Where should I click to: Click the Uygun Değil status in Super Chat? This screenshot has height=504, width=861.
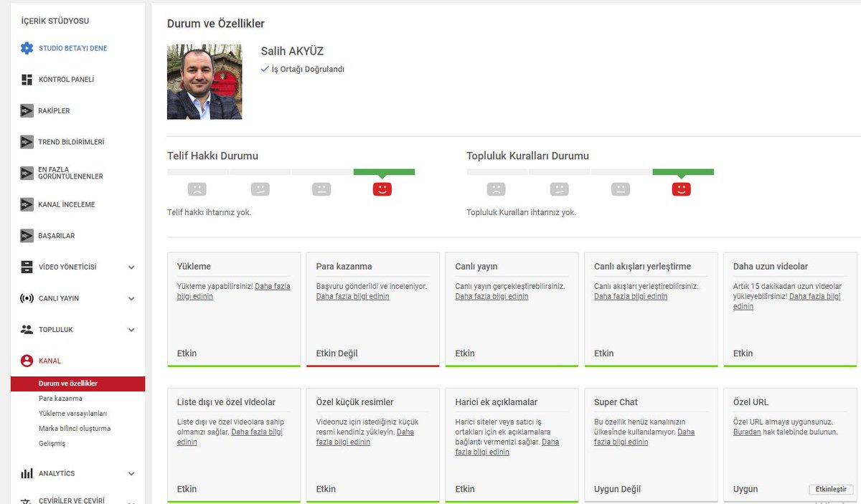point(618,490)
